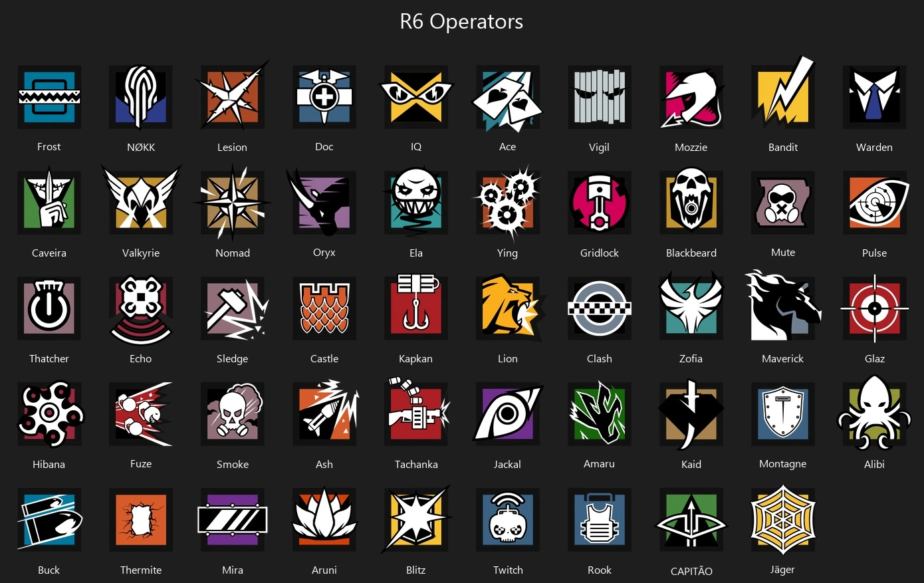924x583 pixels.
Task: Select the Twitch drone controller icon
Action: pyautogui.click(x=508, y=520)
